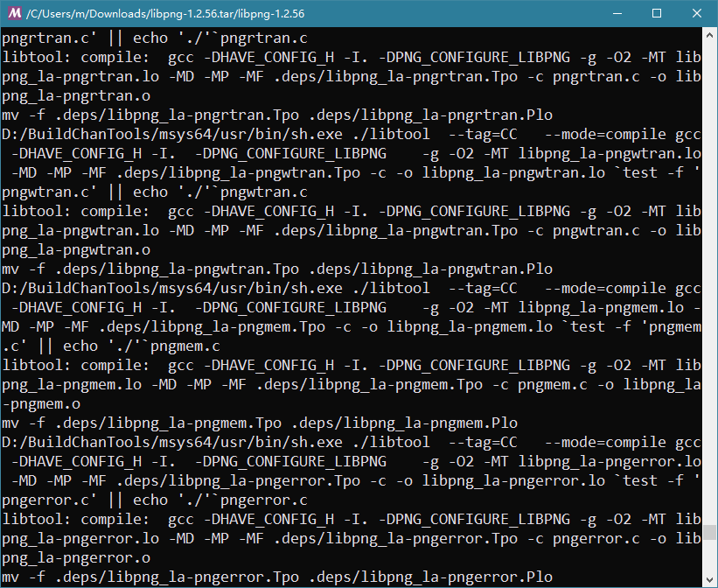This screenshot has width=718, height=588.
Task: Click the mv -f line for pngerror.Tpo
Action: 276,577
